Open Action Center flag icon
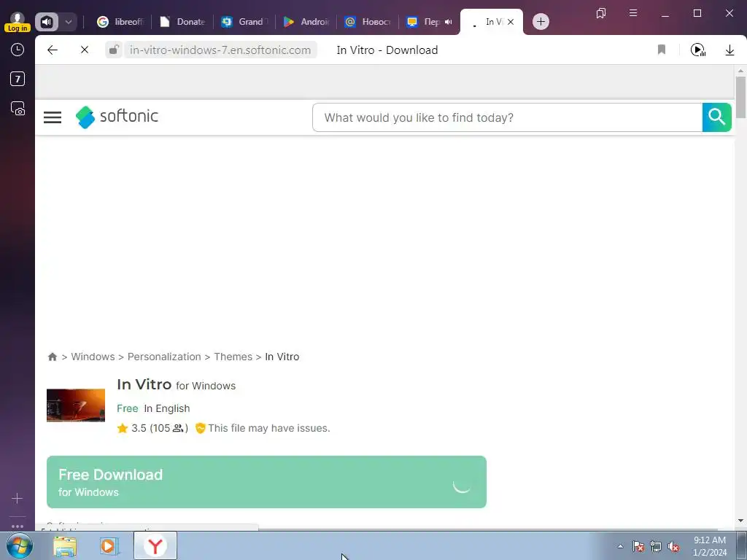747x560 pixels. point(638,547)
